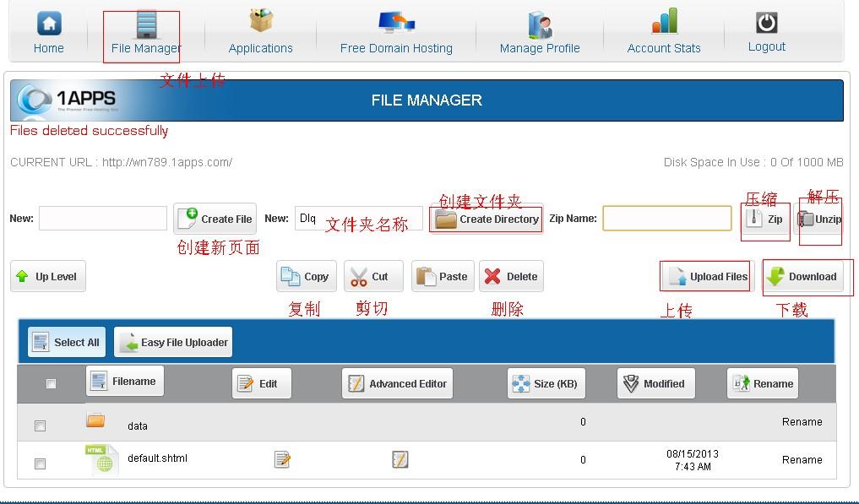
Task: Select the default.shtml file checkbox
Action: click(40, 463)
